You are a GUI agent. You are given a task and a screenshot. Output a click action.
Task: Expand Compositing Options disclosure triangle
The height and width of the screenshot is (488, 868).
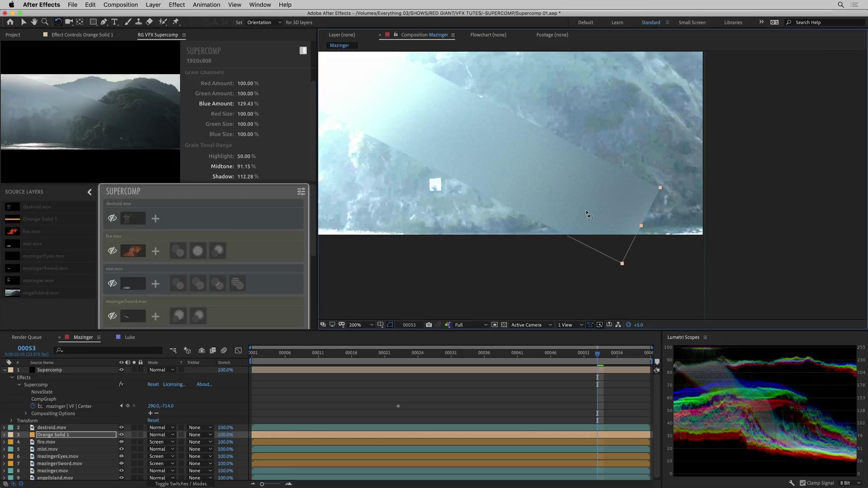pyautogui.click(x=26, y=413)
